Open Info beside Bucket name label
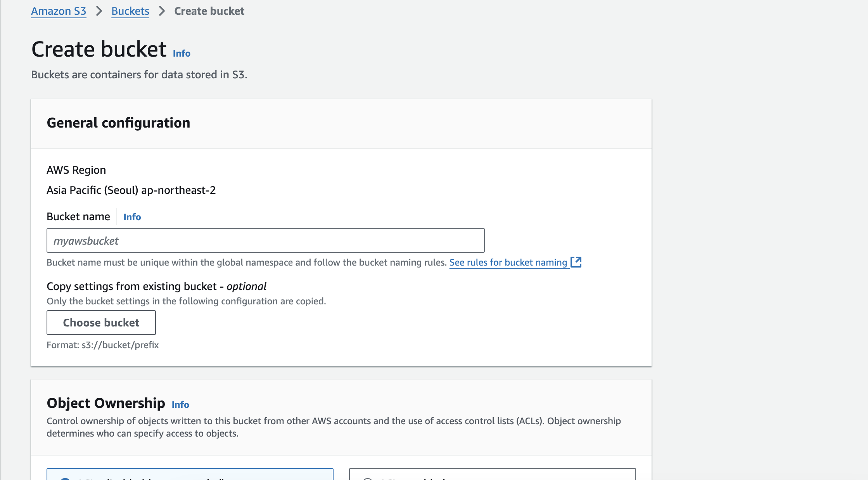The height and width of the screenshot is (480, 868). click(132, 217)
